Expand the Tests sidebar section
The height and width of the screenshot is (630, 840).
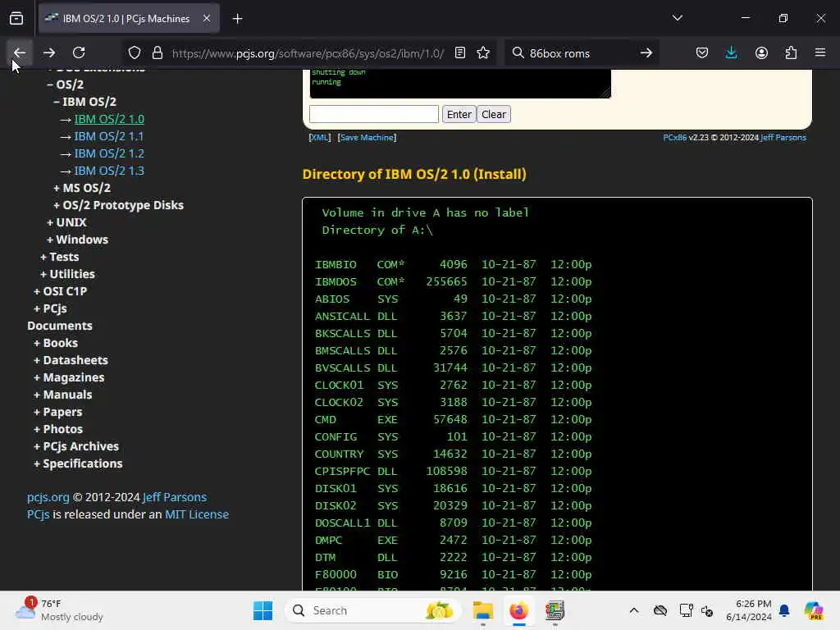pos(59,257)
